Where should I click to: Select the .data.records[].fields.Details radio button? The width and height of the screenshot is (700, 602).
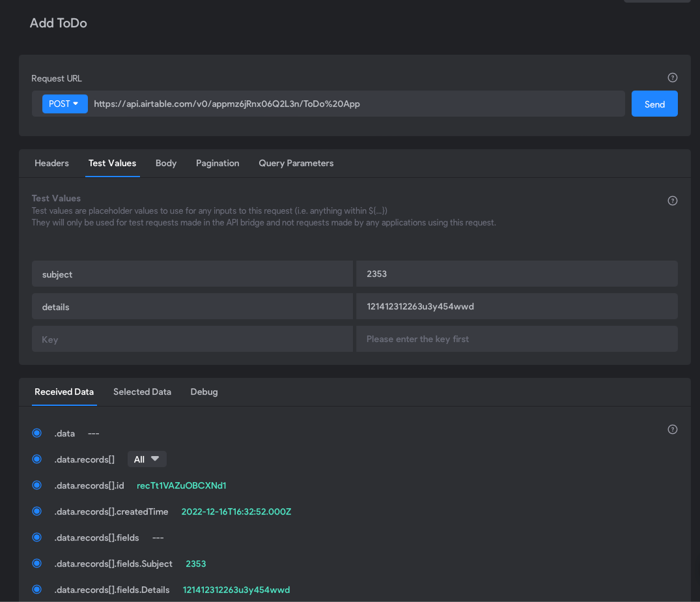[x=37, y=590]
